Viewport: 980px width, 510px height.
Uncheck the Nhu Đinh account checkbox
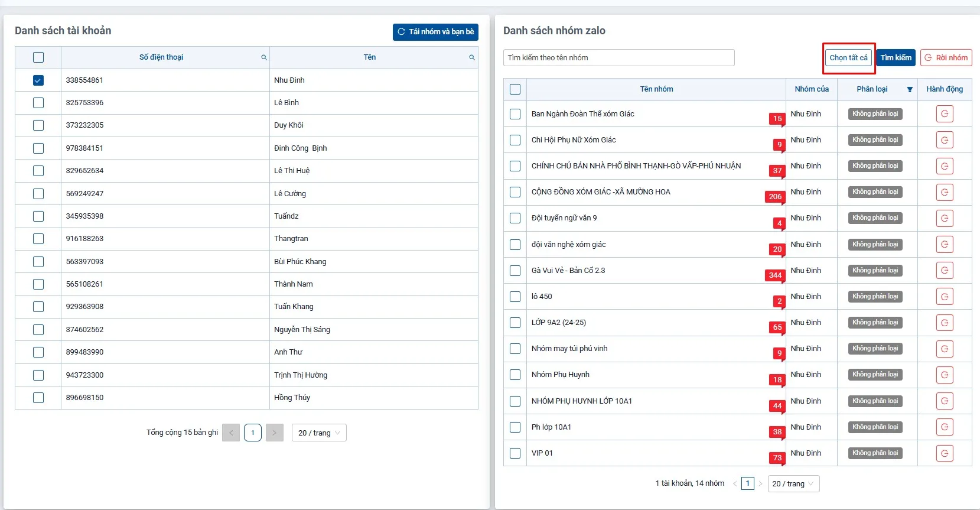click(x=38, y=80)
